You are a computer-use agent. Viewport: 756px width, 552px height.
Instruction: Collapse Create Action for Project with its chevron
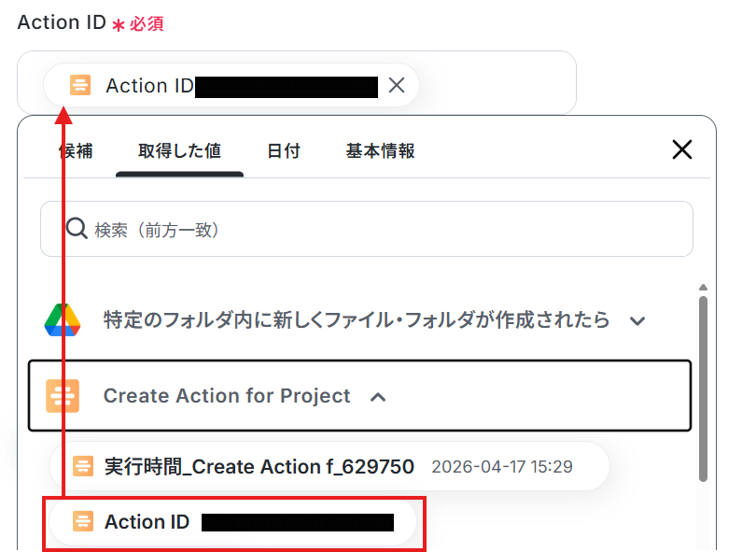click(x=378, y=397)
